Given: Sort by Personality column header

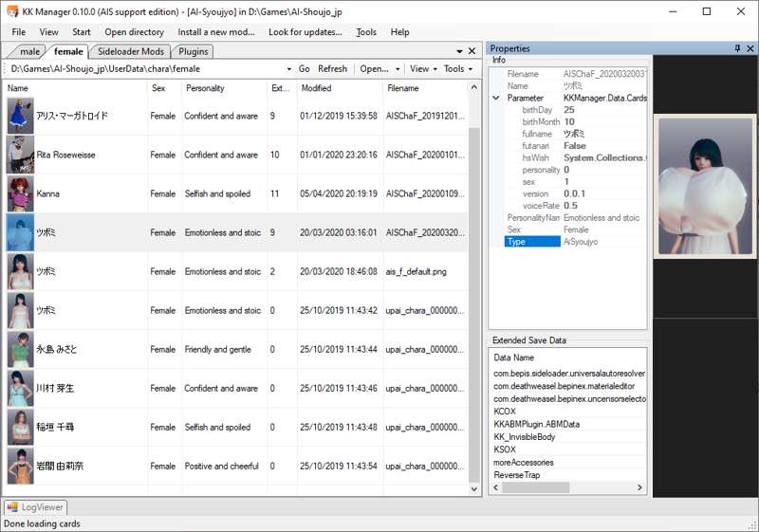Looking at the screenshot, I should 225,88.
